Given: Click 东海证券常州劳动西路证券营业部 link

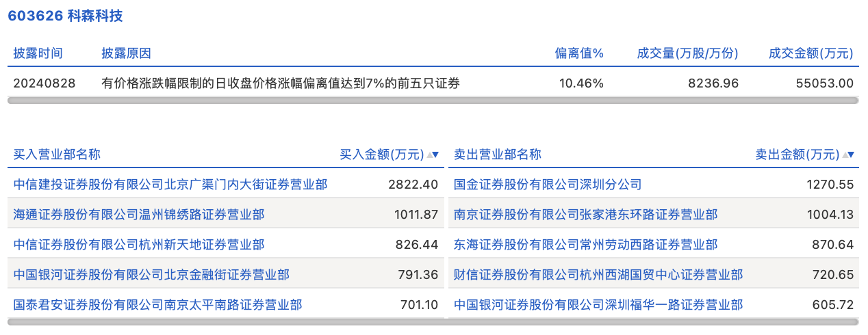Looking at the screenshot, I should (x=585, y=245).
